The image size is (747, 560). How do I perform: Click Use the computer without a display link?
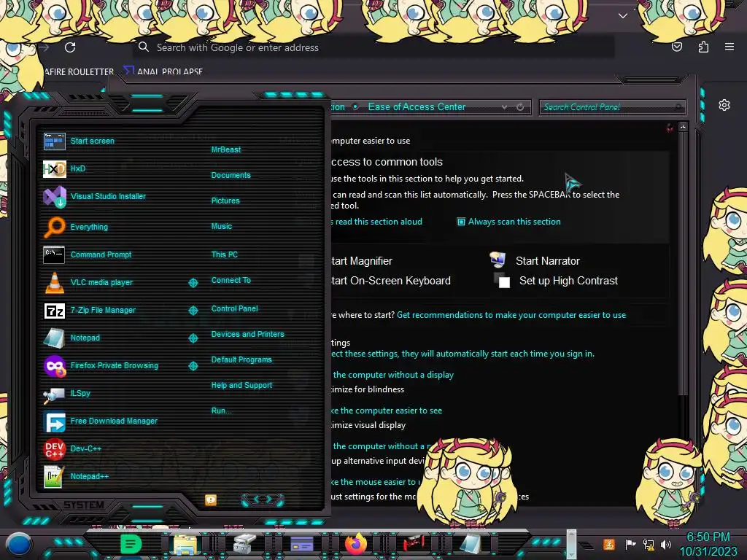pos(392,375)
